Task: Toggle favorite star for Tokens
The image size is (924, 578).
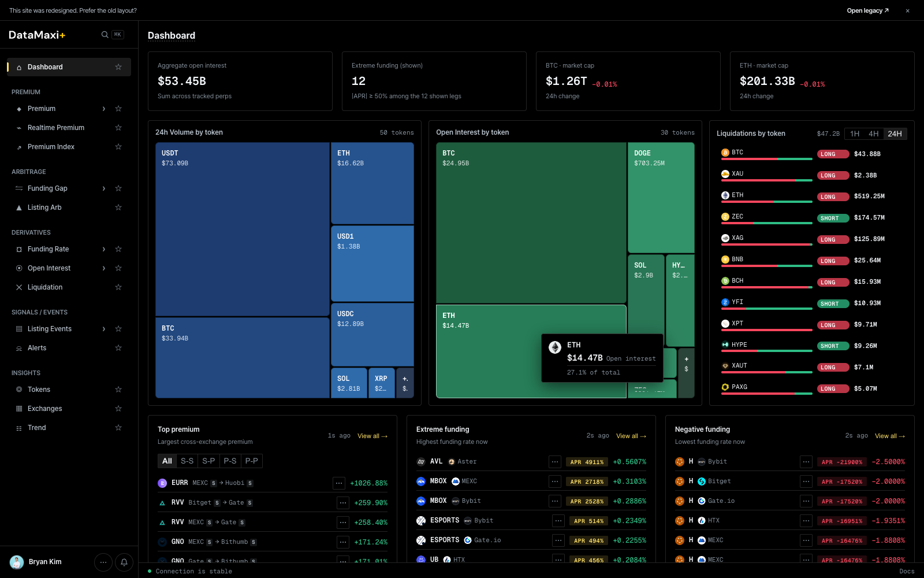Action: (x=118, y=390)
